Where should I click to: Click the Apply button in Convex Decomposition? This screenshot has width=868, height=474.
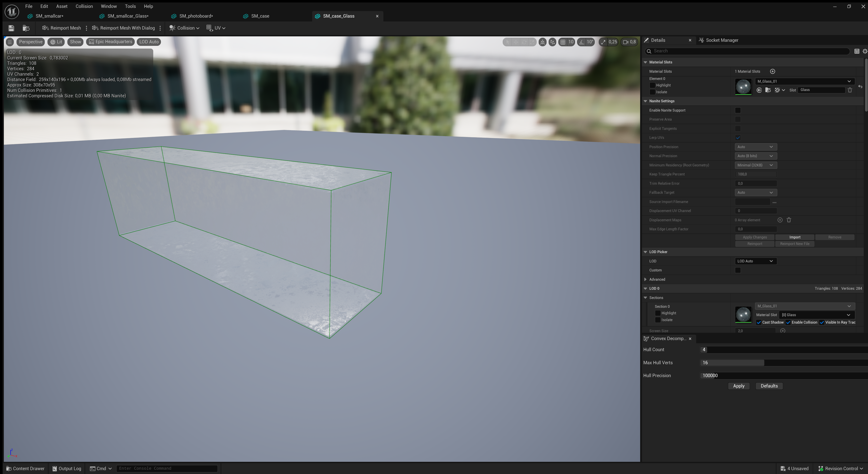click(739, 386)
